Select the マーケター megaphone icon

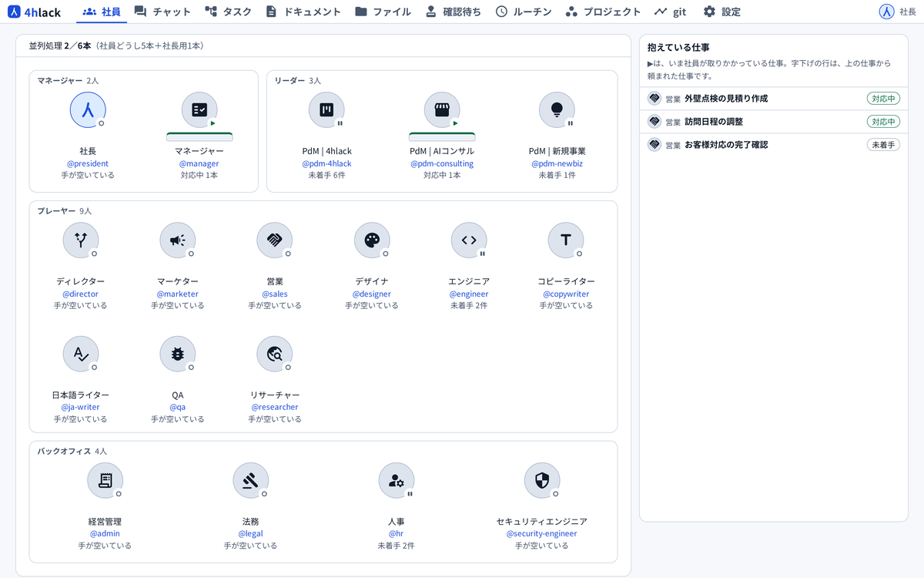(x=178, y=240)
